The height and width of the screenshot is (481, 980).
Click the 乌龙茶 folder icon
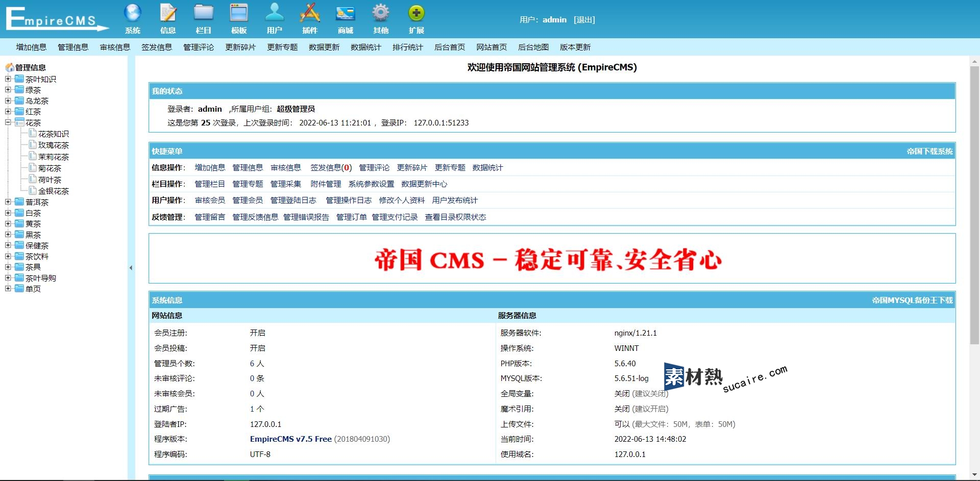click(19, 100)
